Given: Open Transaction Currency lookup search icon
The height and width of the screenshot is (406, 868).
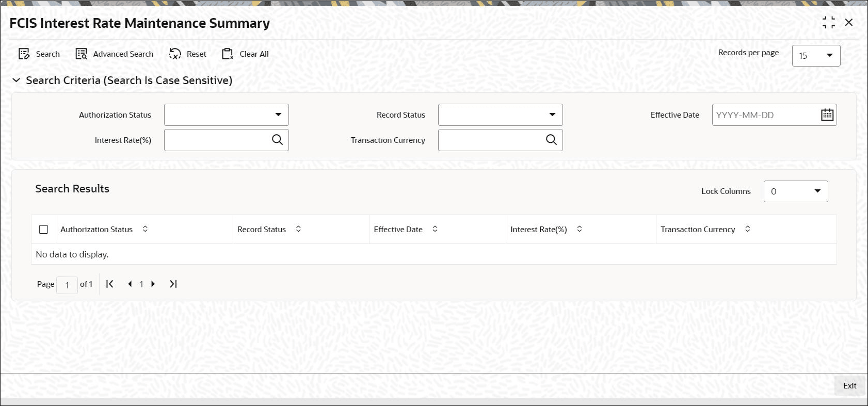Looking at the screenshot, I should click(x=552, y=140).
